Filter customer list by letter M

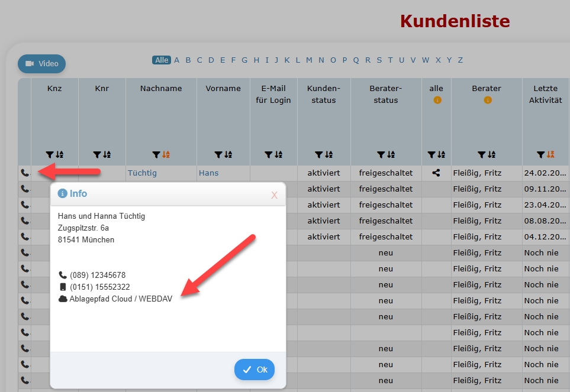tap(309, 60)
